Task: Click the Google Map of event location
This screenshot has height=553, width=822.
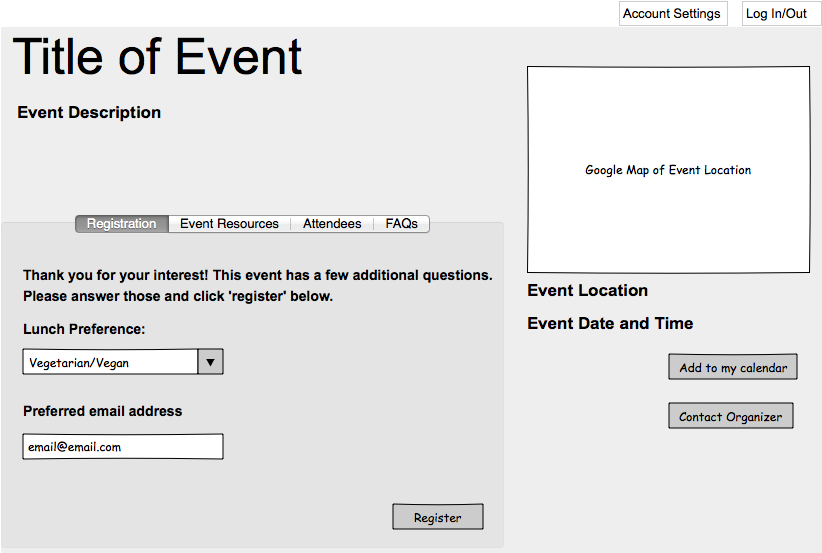Action: (668, 170)
